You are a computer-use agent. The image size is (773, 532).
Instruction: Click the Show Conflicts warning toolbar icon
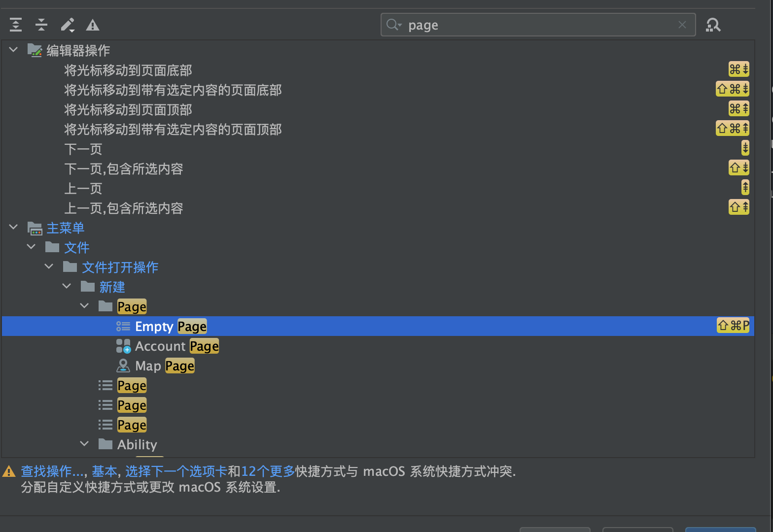[93, 25]
